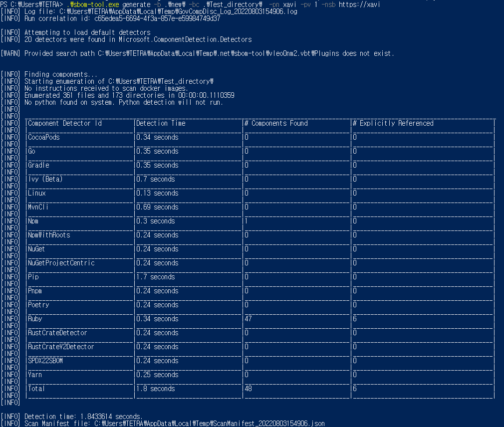The image size is (504, 427).
Task: Select the RustCrateV2Detector entry
Action: 60,346
